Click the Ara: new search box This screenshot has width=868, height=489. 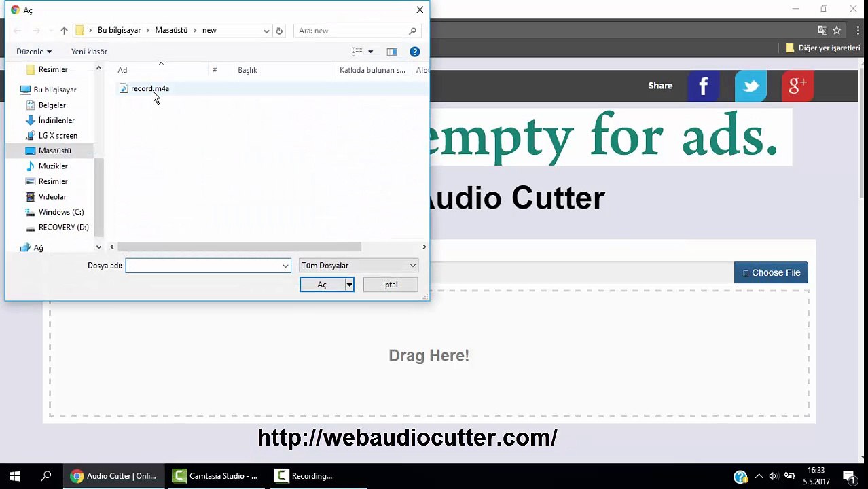pyautogui.click(x=357, y=31)
